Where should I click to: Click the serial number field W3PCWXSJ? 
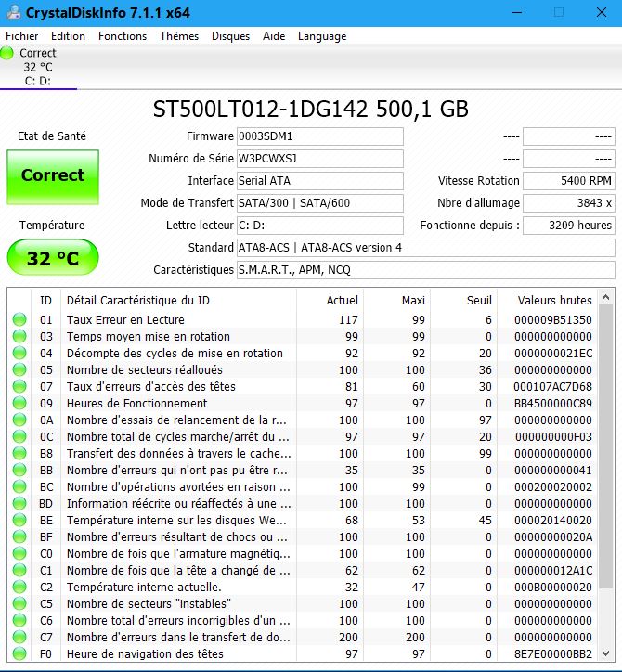point(319,159)
